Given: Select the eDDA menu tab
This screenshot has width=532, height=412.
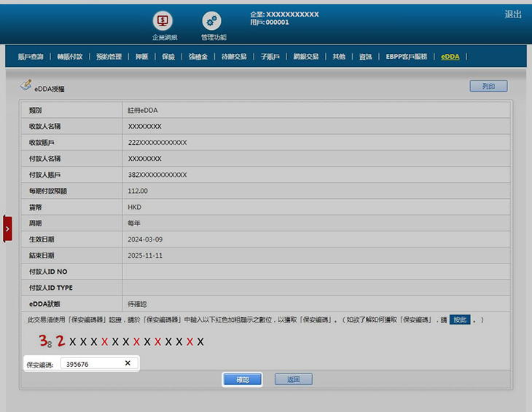Looking at the screenshot, I should [450, 56].
